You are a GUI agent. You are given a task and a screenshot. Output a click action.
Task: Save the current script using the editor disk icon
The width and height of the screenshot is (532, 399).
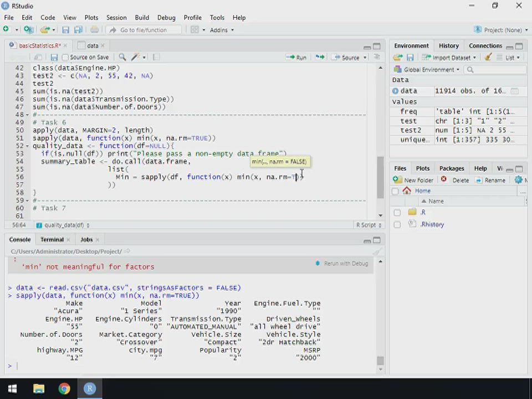click(54, 57)
